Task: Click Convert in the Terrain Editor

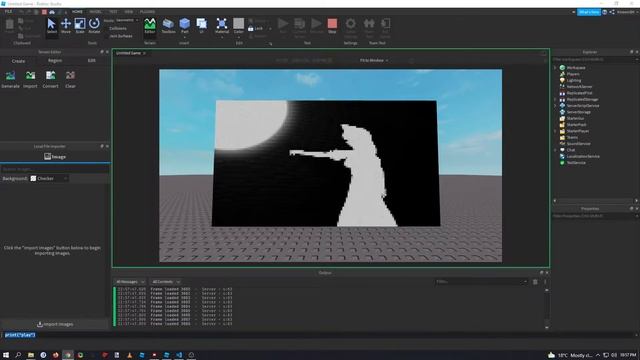Action: (x=51, y=79)
